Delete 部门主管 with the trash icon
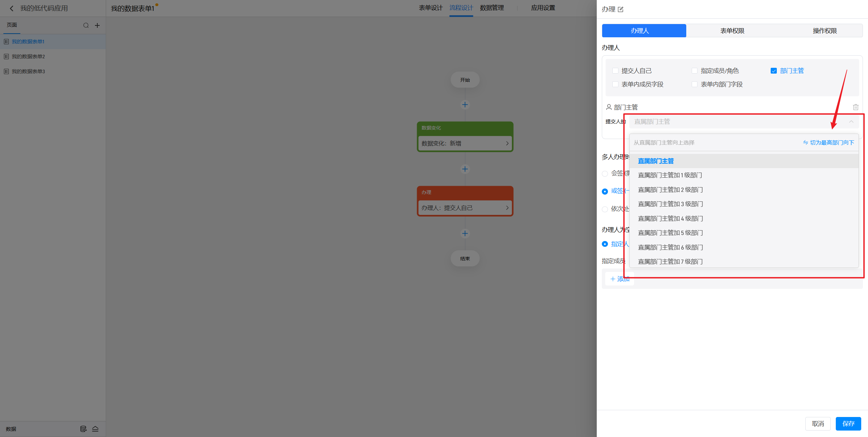Viewport: 868px width, 437px height. (x=855, y=107)
